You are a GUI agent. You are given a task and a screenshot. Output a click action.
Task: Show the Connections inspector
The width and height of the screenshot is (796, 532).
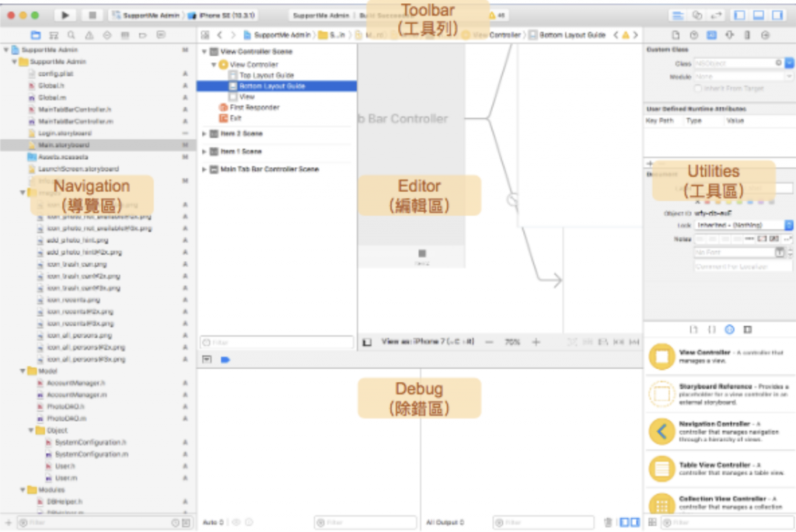click(x=765, y=35)
